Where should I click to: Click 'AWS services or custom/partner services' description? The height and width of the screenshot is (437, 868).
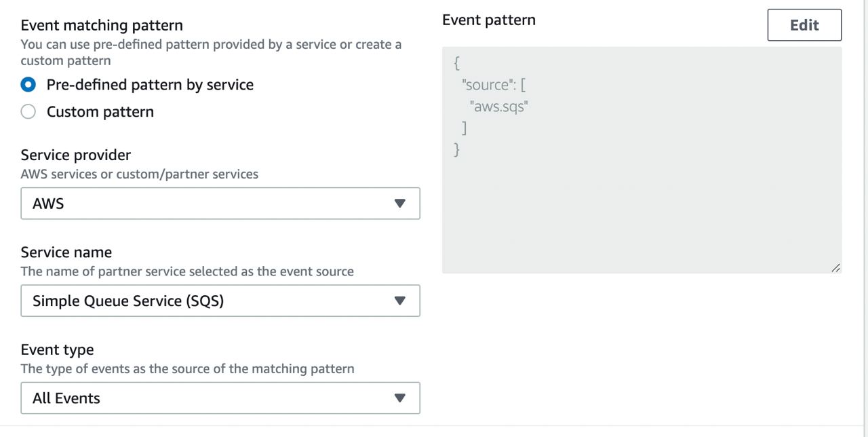click(140, 174)
